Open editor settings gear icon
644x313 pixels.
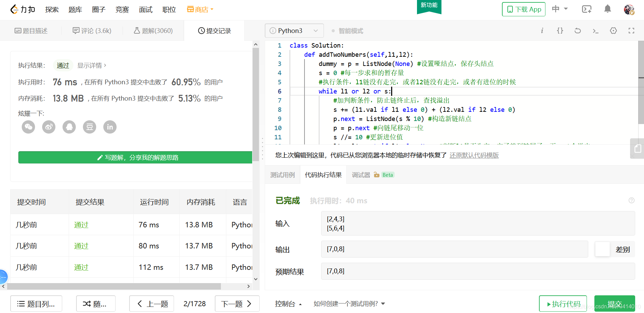coord(613,31)
